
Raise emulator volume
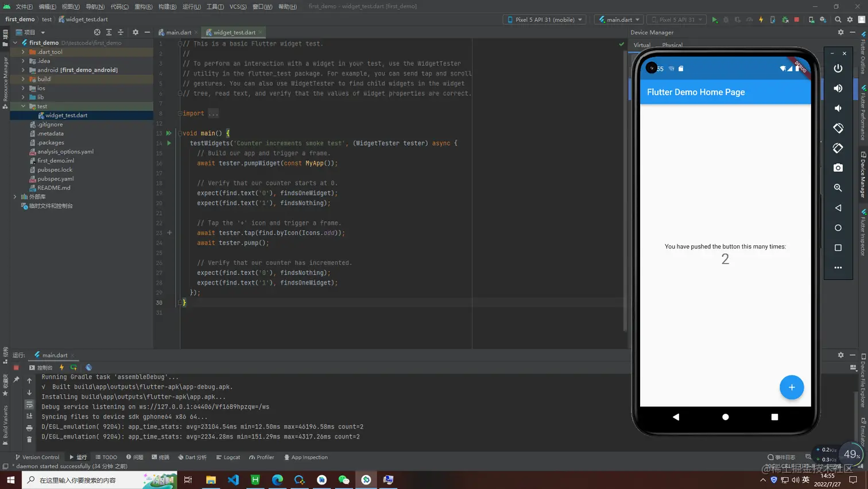pyautogui.click(x=838, y=88)
